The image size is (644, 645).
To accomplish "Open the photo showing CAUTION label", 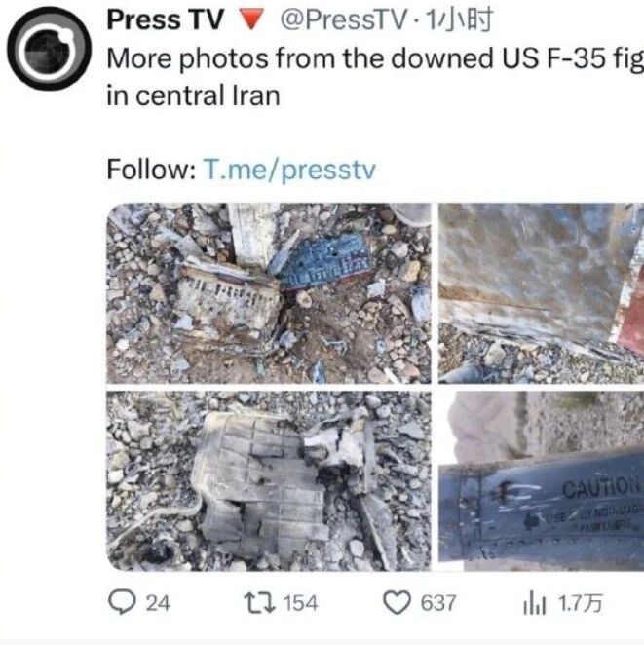I will coord(541,481).
